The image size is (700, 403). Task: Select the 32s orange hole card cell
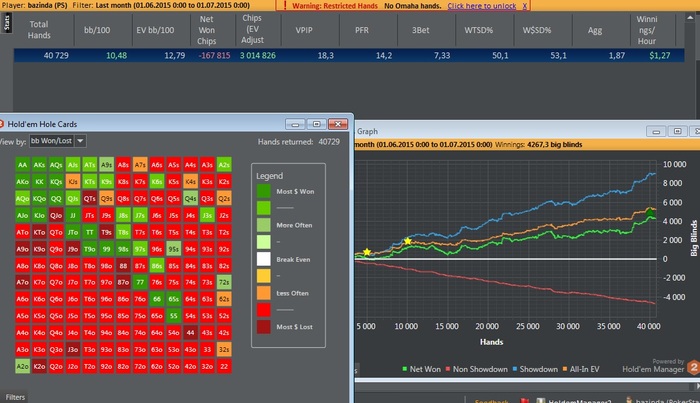point(224,349)
